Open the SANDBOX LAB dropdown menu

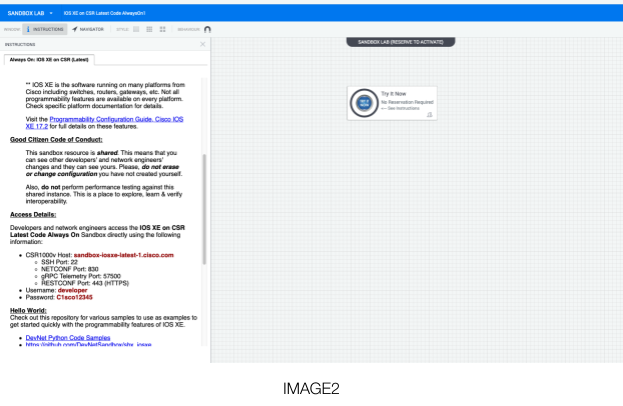pyautogui.click(x=30, y=13)
